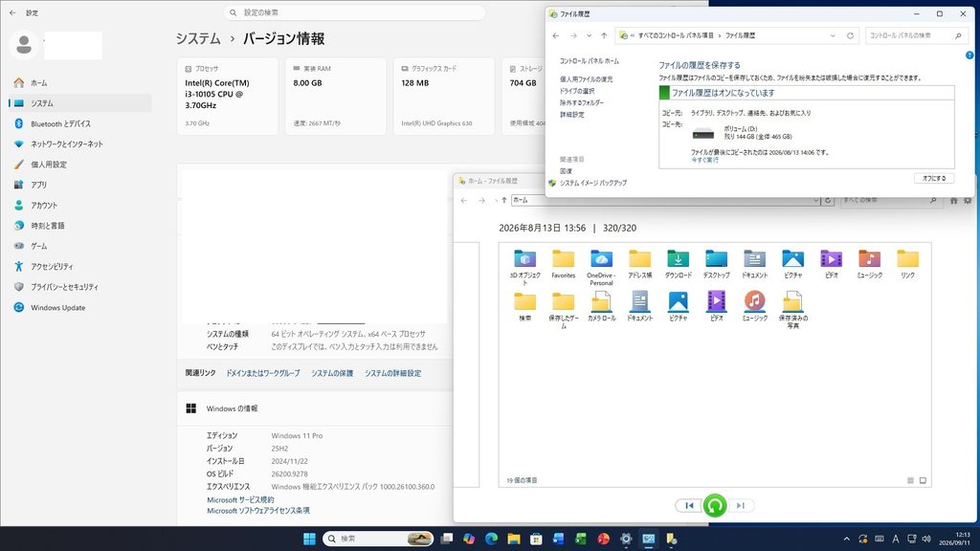Screen dimensions: 980x551
Task: Open アカウント settings category
Action: [x=80, y=206]
